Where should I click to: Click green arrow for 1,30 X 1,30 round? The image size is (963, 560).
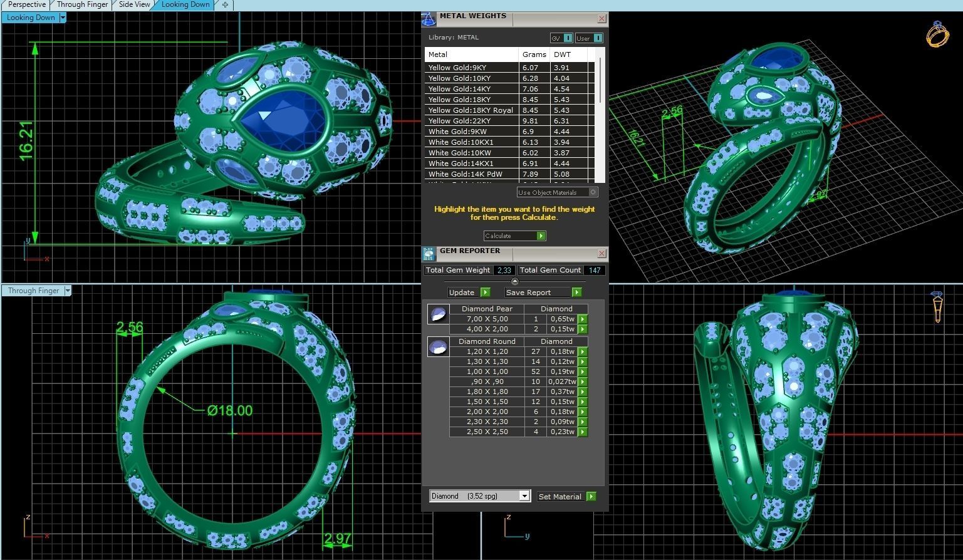pyautogui.click(x=583, y=361)
